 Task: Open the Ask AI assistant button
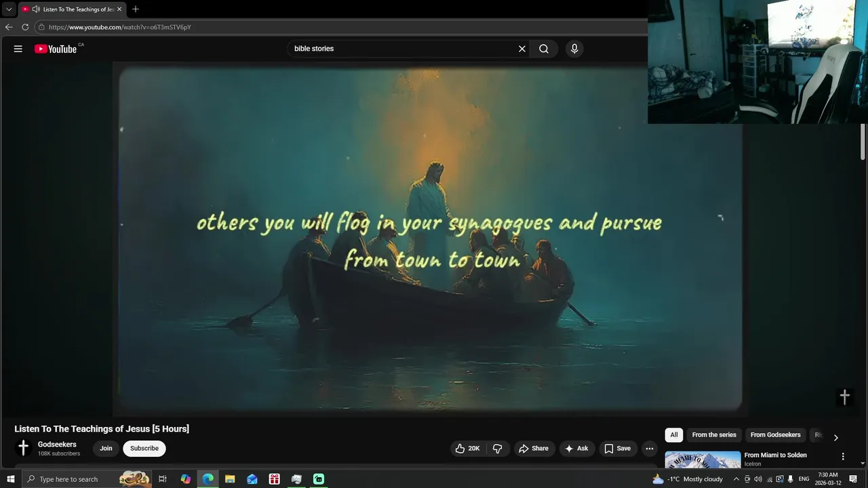576,449
